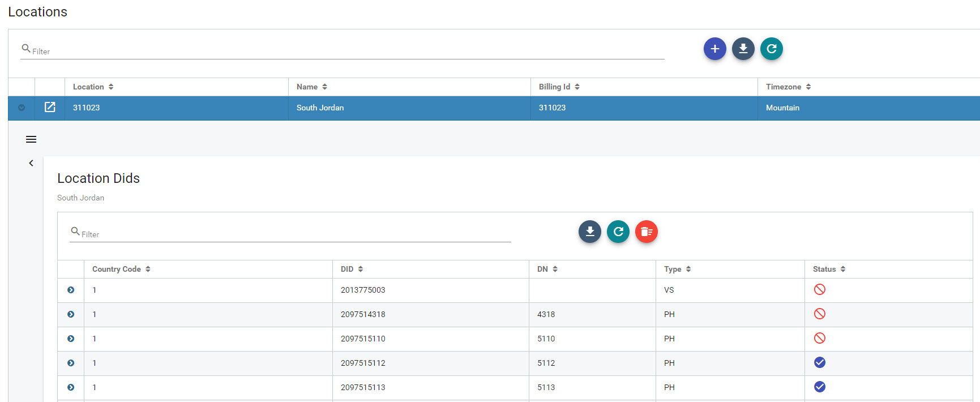Sort locations by Billing Id column
Screen dimensions: 980x402
point(559,87)
